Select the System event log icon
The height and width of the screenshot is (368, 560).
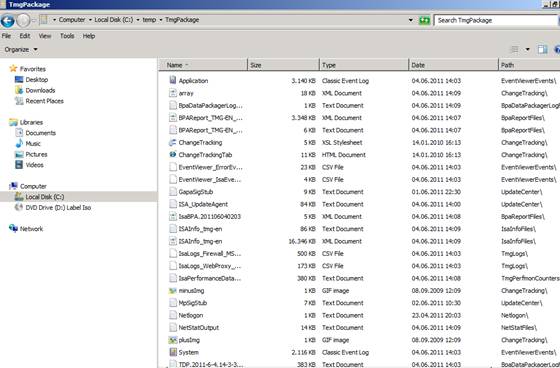tap(173, 352)
